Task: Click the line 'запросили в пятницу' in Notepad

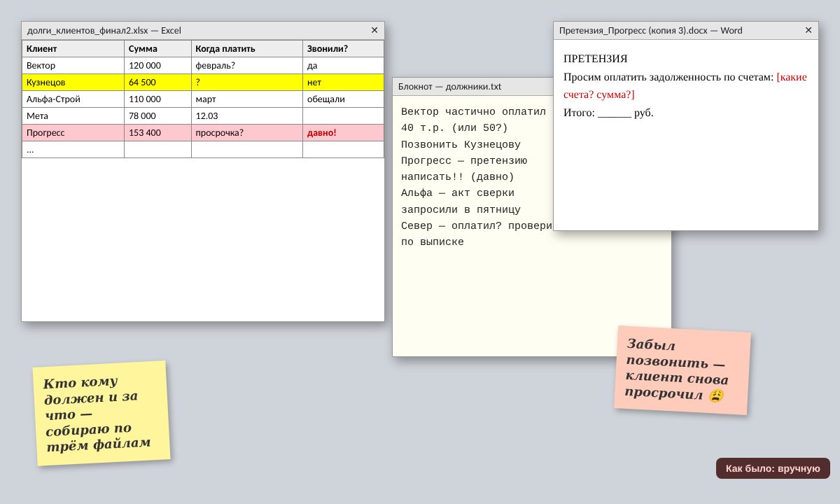Action: [x=461, y=209]
